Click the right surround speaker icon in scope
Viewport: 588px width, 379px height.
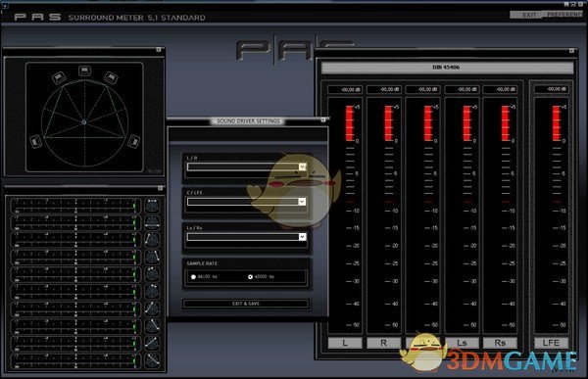coord(133,141)
